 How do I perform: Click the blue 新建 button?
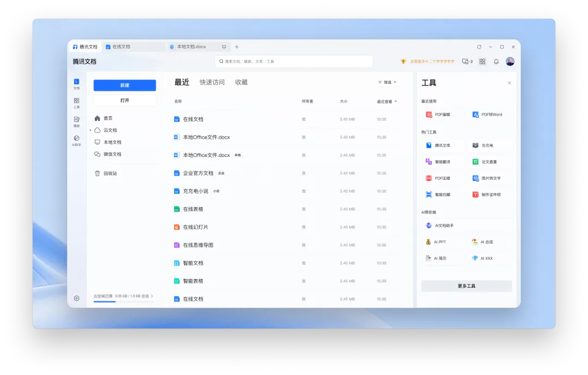[x=125, y=85]
